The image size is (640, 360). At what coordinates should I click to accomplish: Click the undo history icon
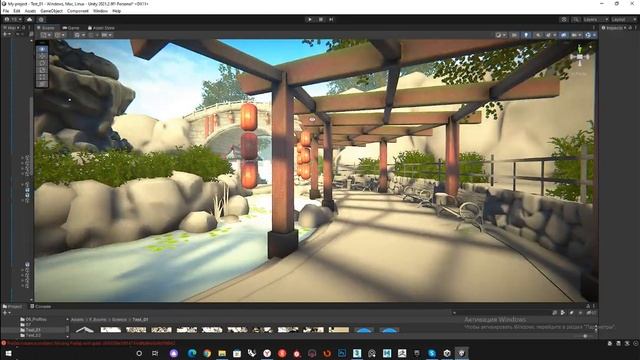point(564,19)
